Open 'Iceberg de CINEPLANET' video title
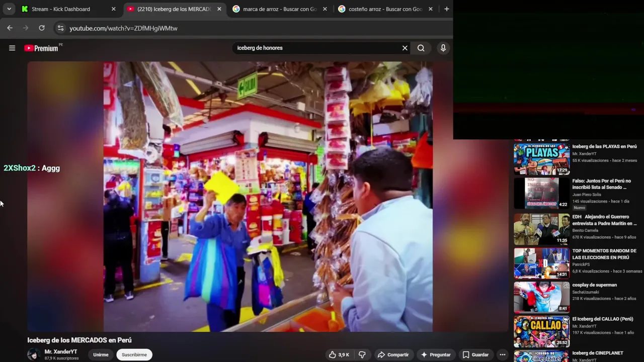The image size is (644, 362). pos(597,353)
